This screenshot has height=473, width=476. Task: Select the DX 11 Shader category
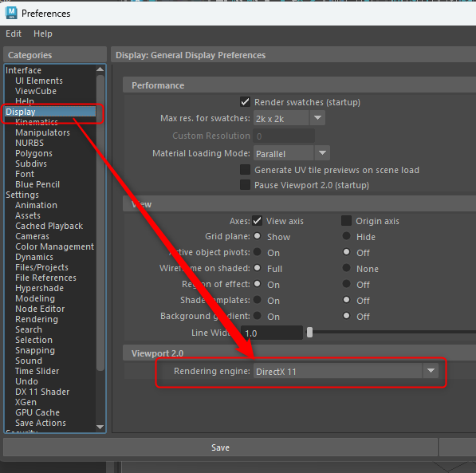pyautogui.click(x=42, y=392)
